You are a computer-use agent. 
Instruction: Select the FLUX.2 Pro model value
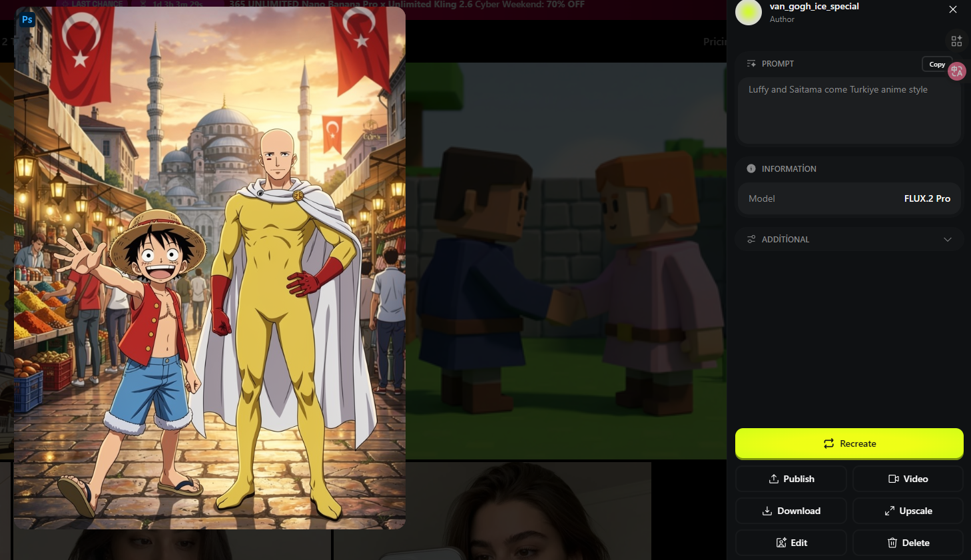point(927,198)
